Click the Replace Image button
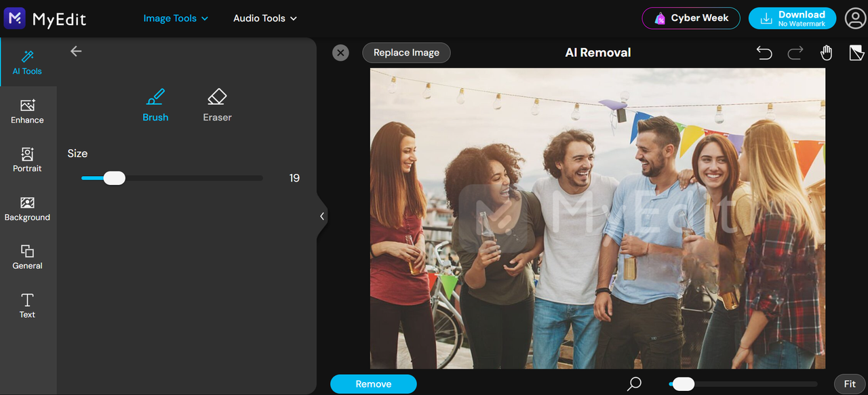Screen dimensions: 868x395 (x=406, y=53)
